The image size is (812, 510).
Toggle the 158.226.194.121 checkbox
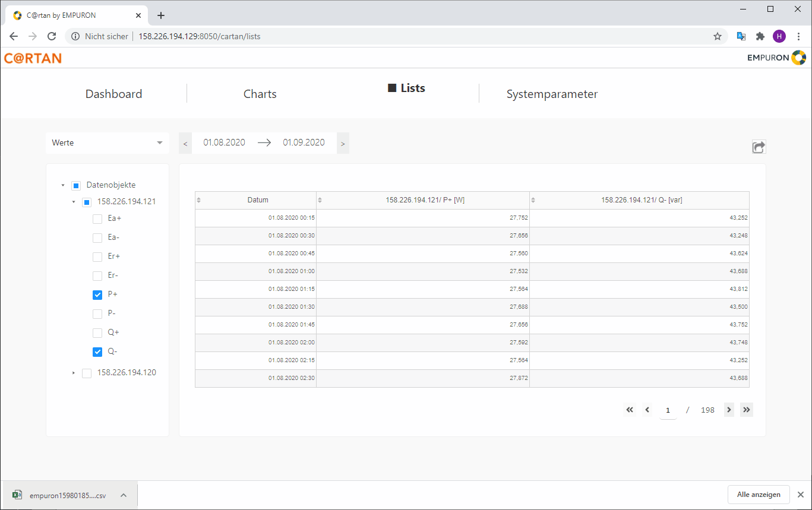pos(87,202)
